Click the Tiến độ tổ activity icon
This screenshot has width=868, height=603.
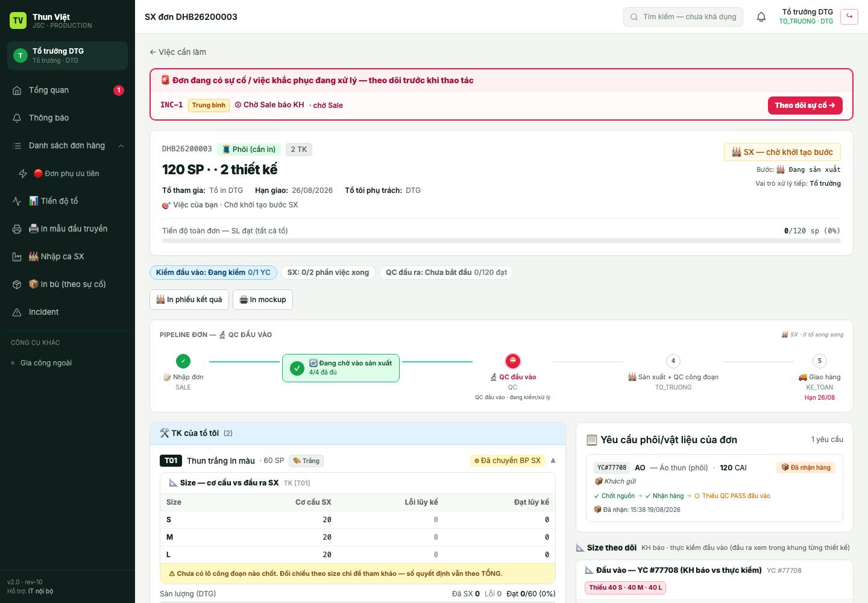pos(17,201)
